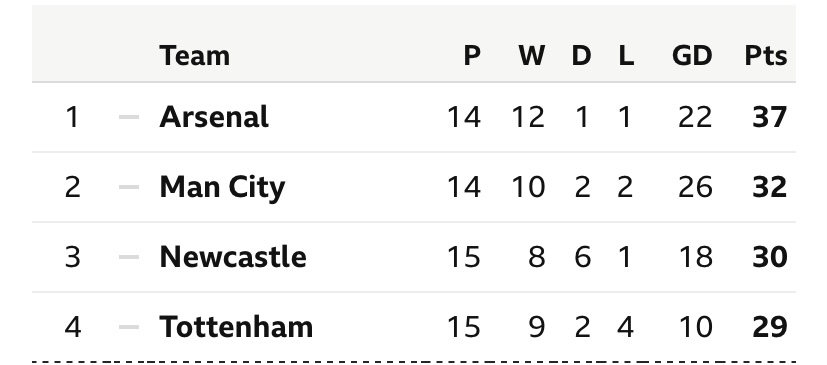Image resolution: width=827 pixels, height=365 pixels.
Task: Click Newcastle's 30 points value
Action: click(x=770, y=257)
